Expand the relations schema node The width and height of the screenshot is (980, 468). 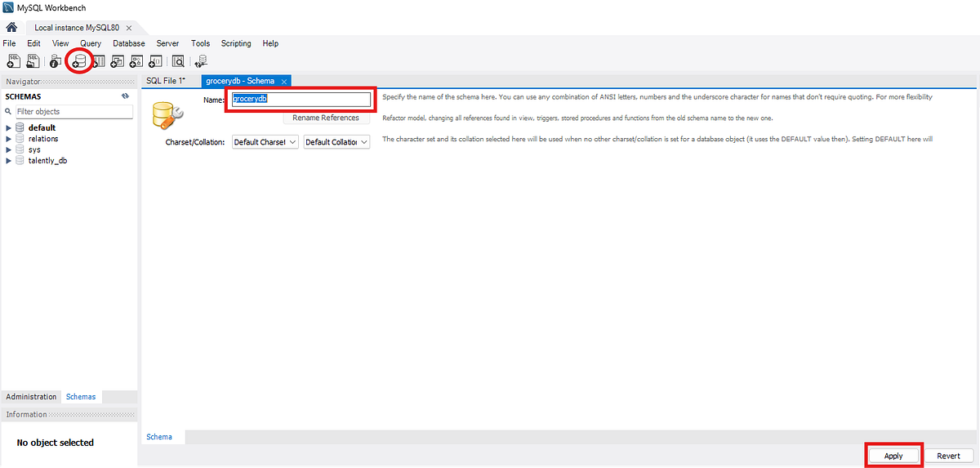tap(9, 139)
